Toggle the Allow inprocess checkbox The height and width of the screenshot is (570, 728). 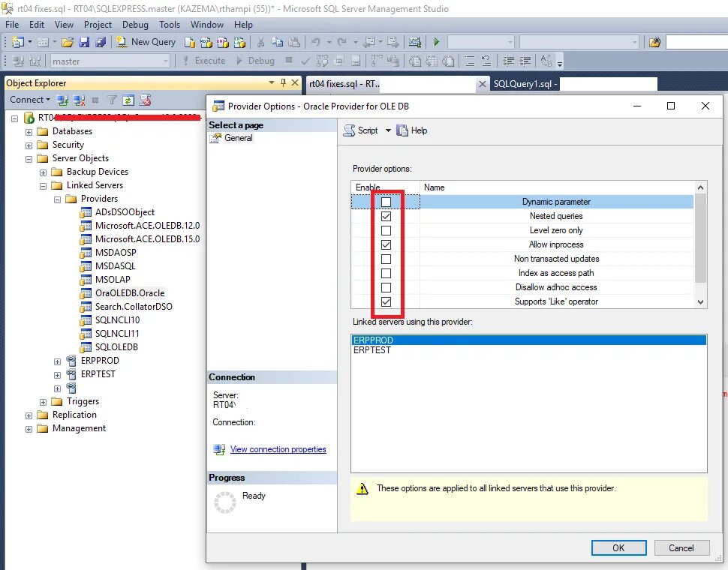(386, 244)
